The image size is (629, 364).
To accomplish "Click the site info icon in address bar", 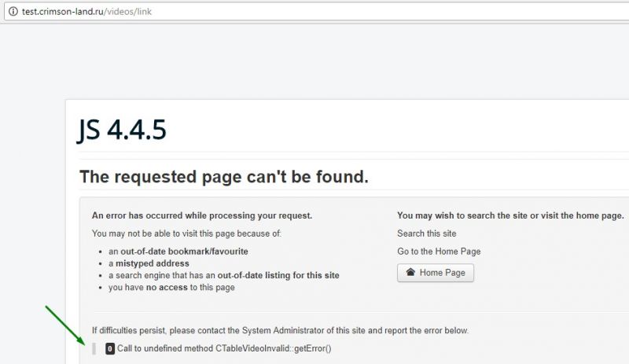I will click(13, 11).
